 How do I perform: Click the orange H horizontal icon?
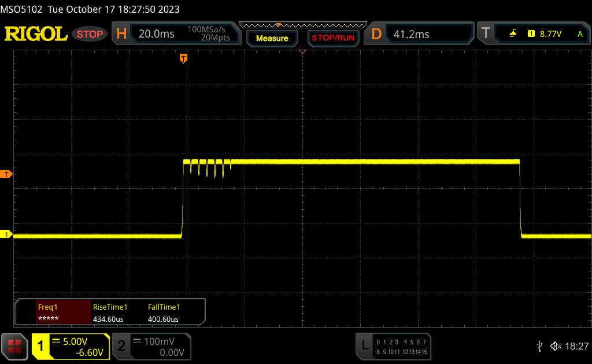121,34
